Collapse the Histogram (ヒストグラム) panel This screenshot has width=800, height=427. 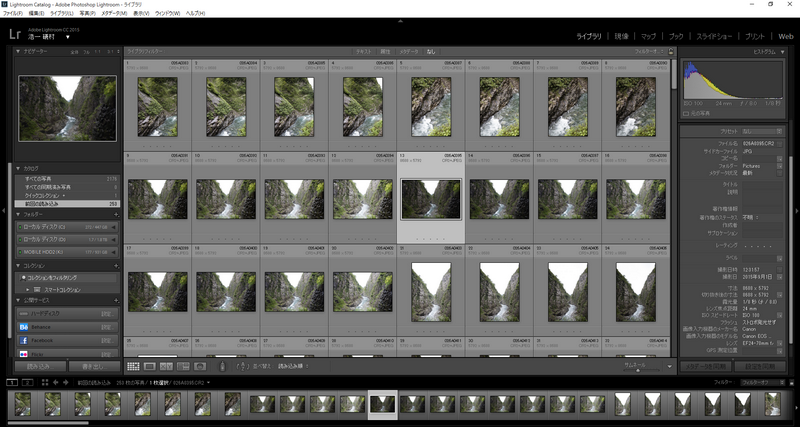point(783,52)
